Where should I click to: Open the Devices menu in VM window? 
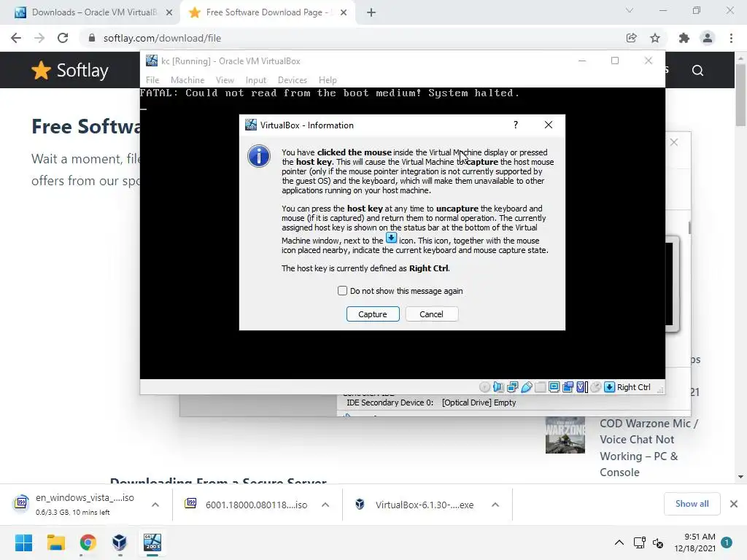293,80
